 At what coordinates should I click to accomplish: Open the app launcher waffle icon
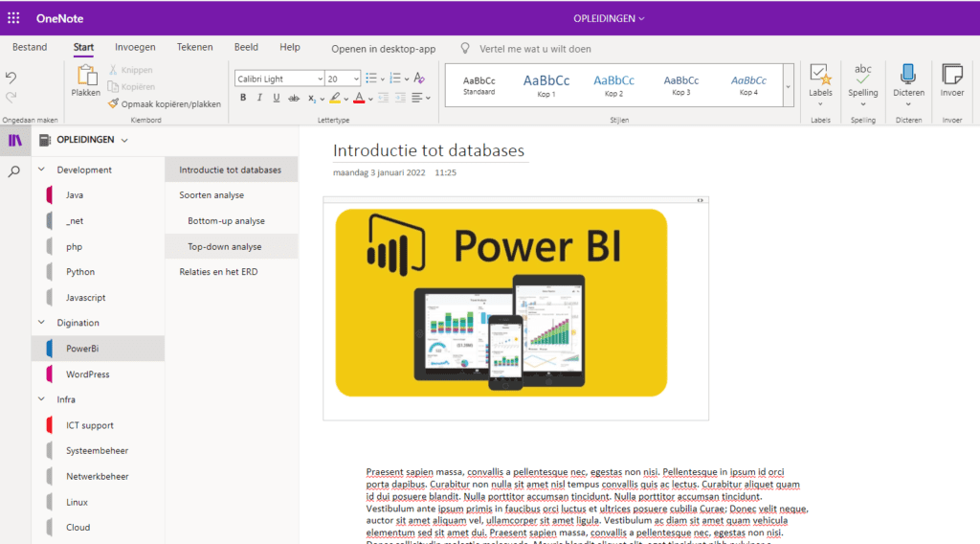(13, 18)
